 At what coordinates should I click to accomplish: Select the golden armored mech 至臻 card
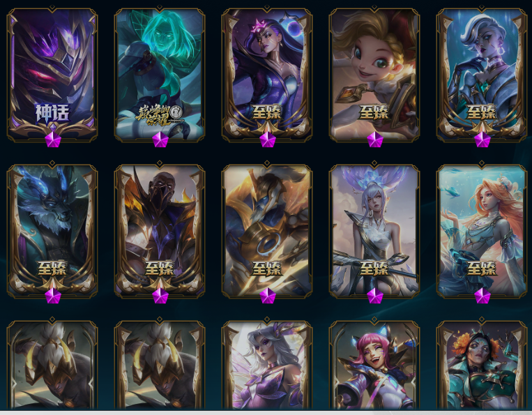(267, 231)
